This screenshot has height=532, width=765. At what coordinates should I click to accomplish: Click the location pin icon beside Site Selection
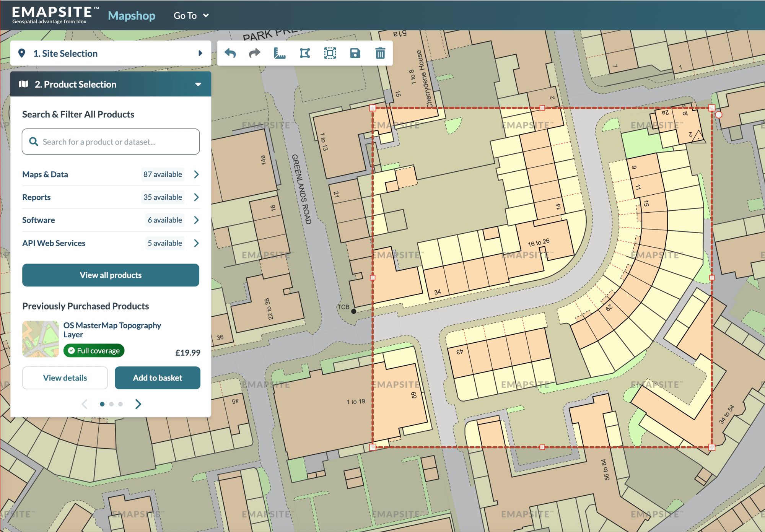pyautogui.click(x=22, y=53)
